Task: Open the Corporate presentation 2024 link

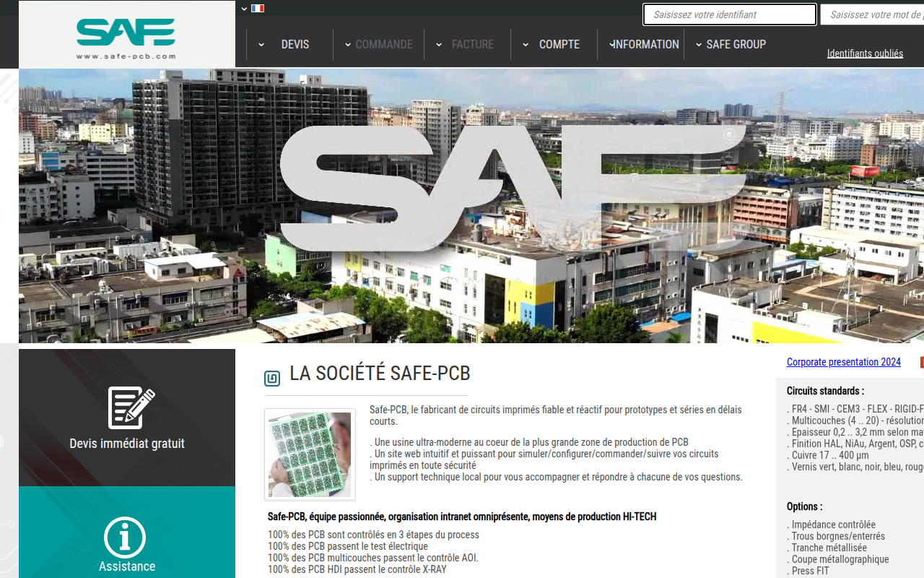Action: [844, 362]
